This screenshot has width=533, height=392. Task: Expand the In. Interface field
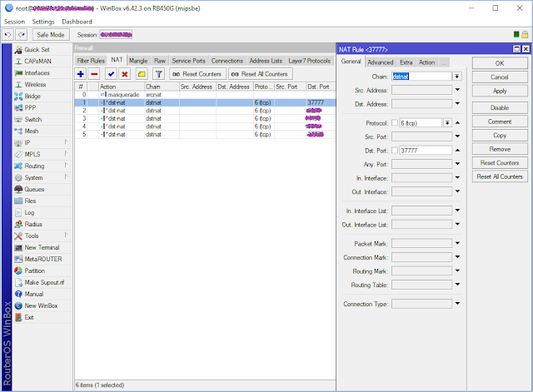point(457,177)
